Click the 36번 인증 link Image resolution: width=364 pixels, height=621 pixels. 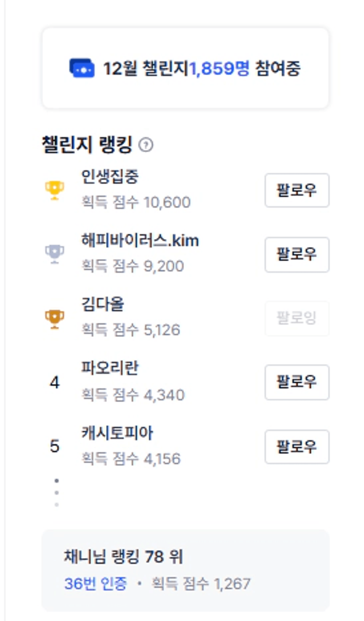point(96,584)
